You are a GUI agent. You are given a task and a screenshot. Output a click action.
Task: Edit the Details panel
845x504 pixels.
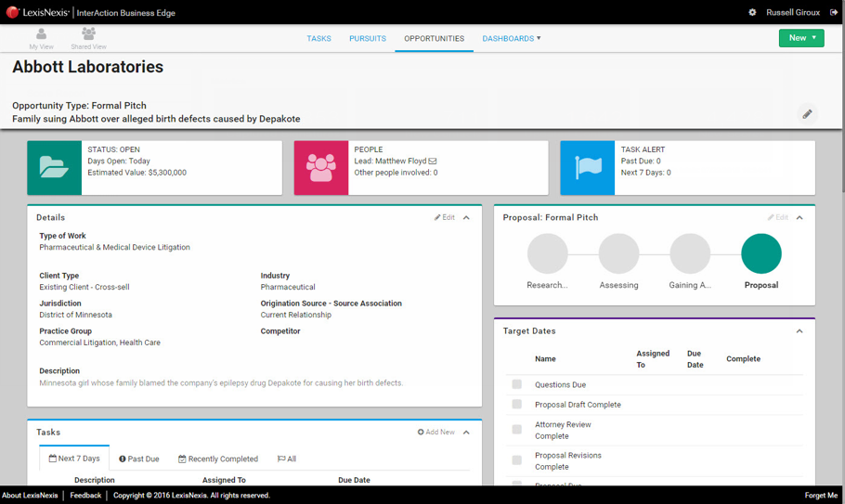tap(445, 217)
